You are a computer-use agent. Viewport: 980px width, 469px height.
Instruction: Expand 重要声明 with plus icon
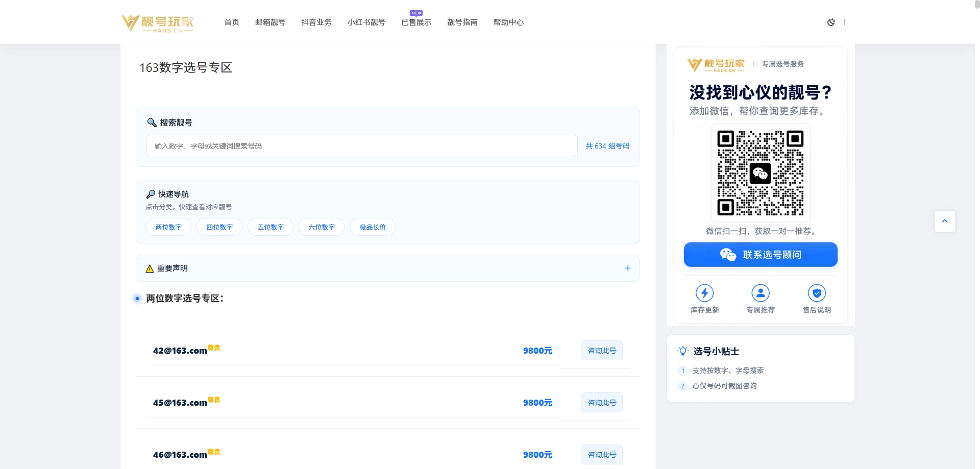pyautogui.click(x=628, y=268)
